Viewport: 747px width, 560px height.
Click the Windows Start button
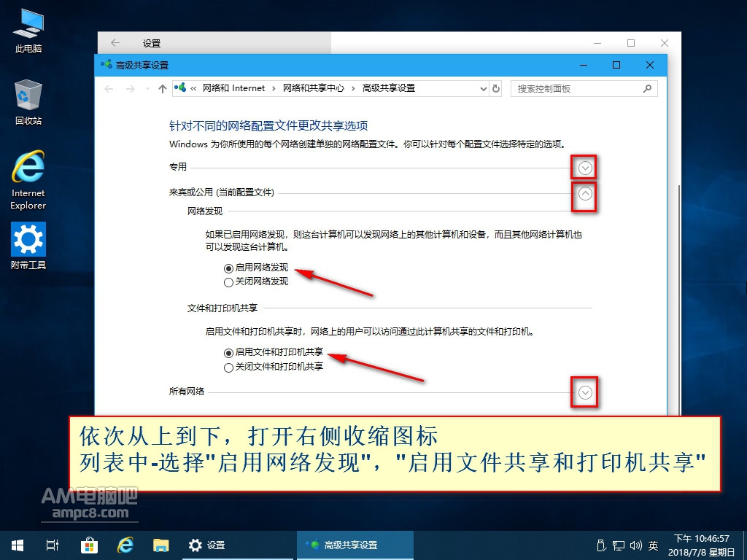click(18, 545)
